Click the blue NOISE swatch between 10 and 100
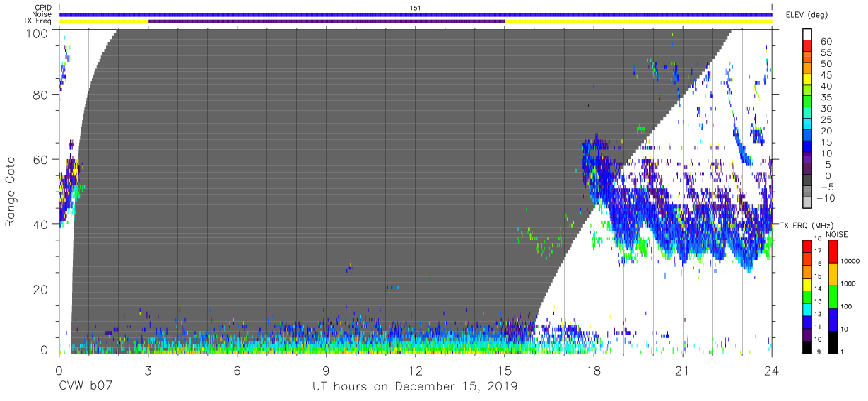 (833, 319)
